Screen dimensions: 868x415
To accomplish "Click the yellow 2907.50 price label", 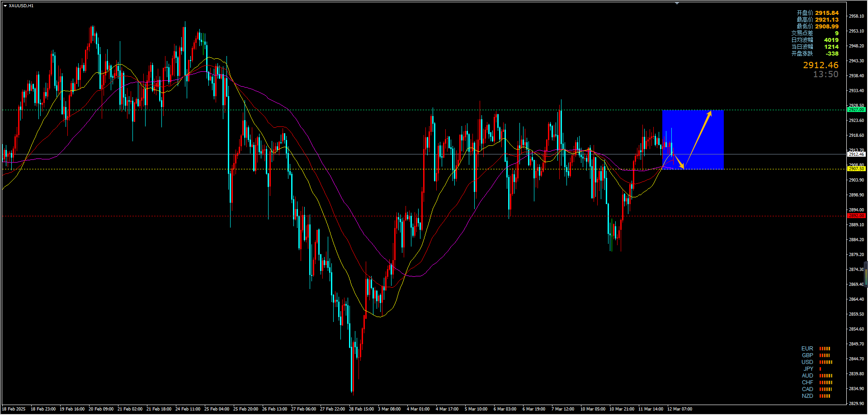I will point(856,169).
